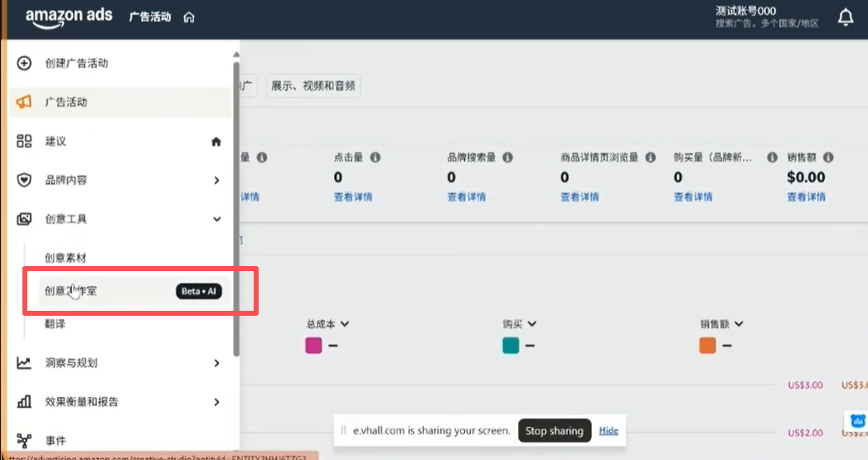Open the home icon in the header
This screenshot has height=460, width=868.
click(189, 17)
